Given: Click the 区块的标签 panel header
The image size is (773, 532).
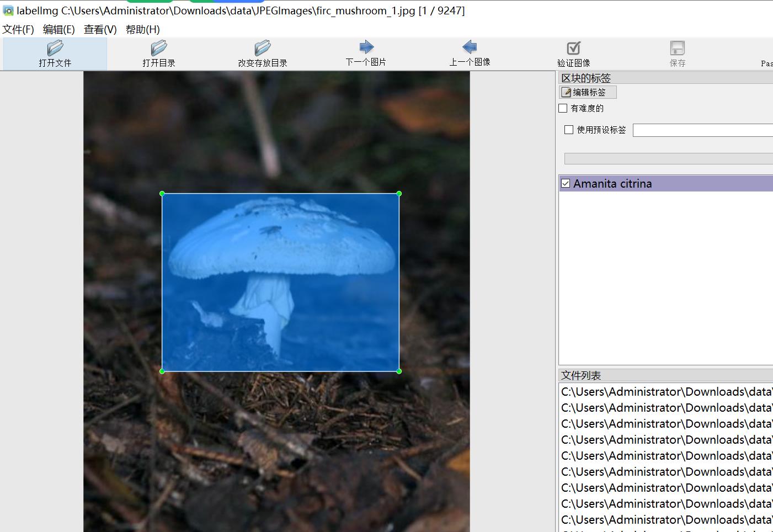Looking at the screenshot, I should (666, 78).
